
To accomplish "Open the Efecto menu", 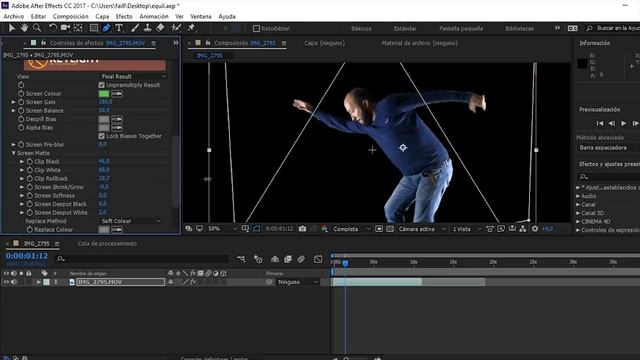I will click(x=124, y=16).
